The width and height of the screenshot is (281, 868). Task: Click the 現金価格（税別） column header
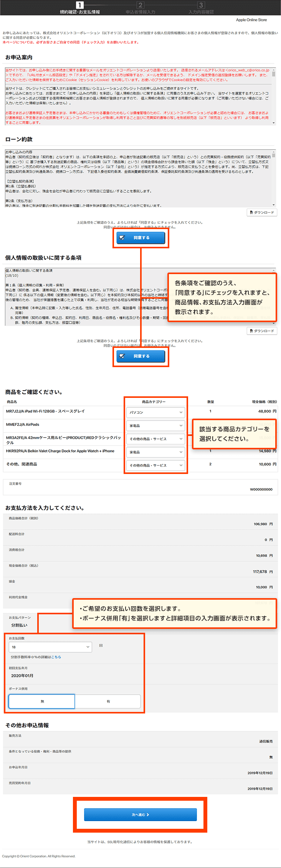264,402
